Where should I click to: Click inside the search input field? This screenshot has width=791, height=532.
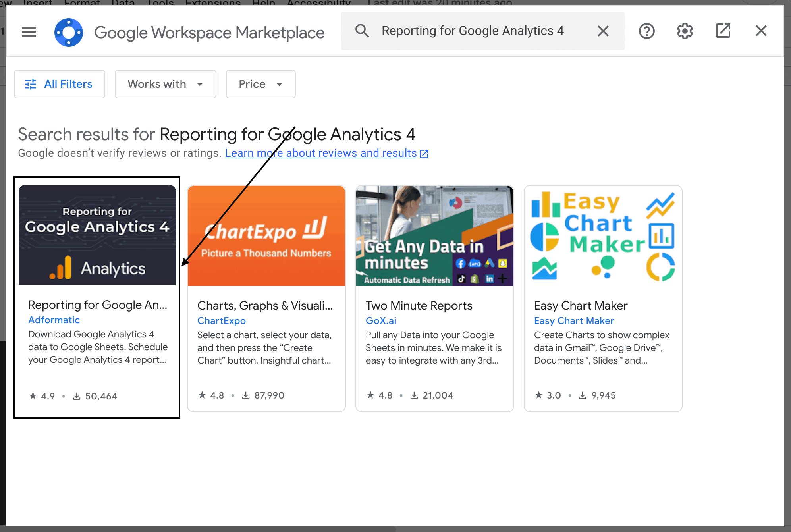pos(483,31)
